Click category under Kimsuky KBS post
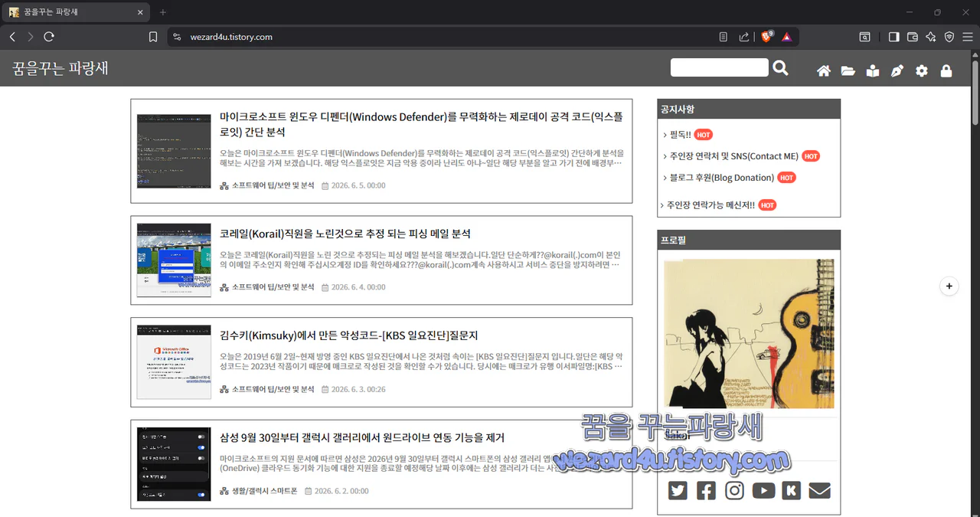Viewport: 980px width, 517px height. point(273,389)
